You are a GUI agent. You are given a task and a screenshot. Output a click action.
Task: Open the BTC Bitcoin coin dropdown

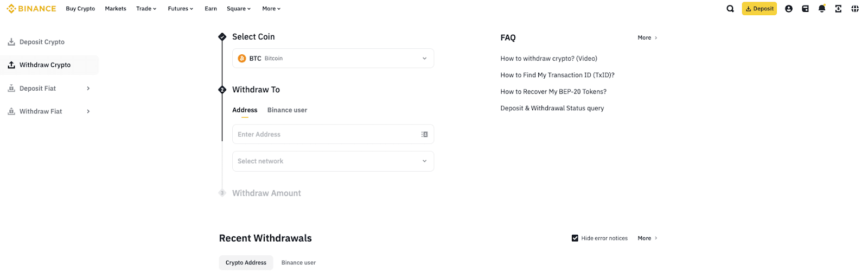click(x=333, y=58)
